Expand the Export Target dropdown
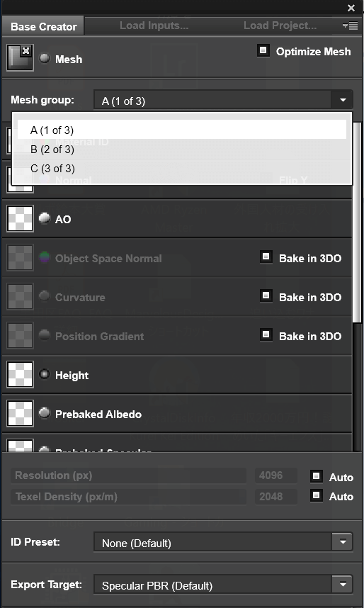Viewport: 364px width, 608px height. click(223, 585)
